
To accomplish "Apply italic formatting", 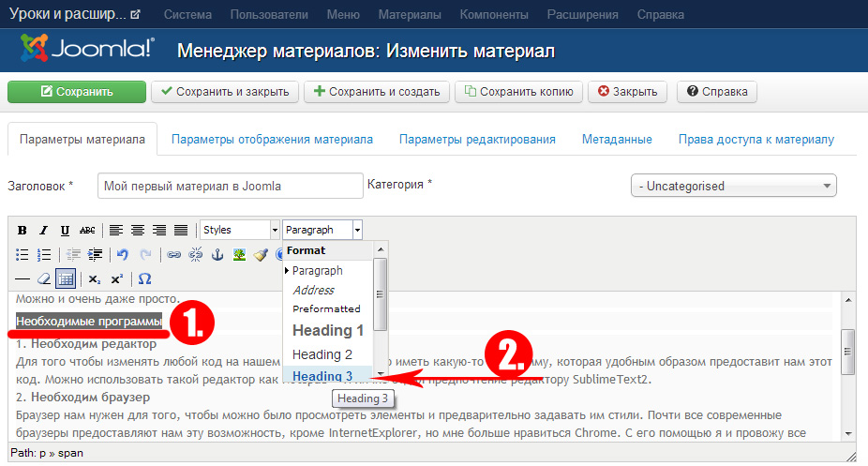I will click(x=43, y=230).
